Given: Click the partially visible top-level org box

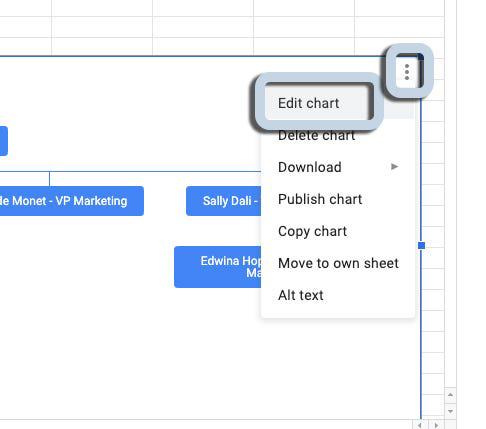Looking at the screenshot, I should tap(4, 141).
